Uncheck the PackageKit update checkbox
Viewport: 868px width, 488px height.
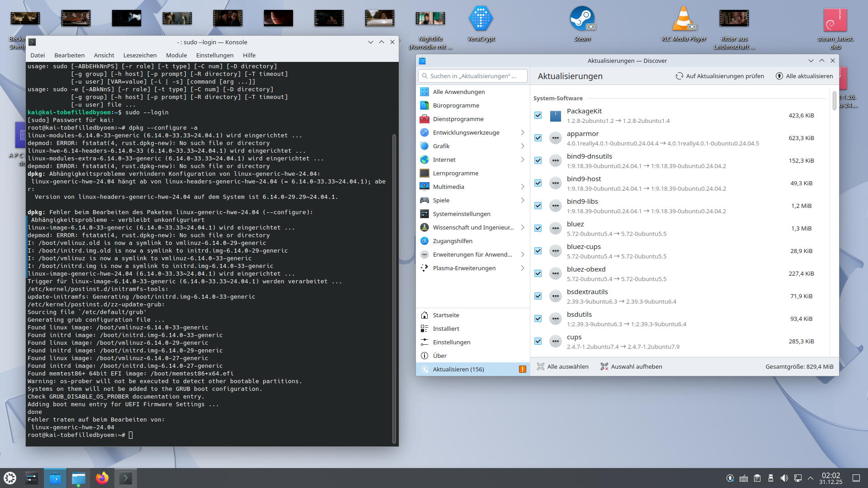pyautogui.click(x=538, y=115)
